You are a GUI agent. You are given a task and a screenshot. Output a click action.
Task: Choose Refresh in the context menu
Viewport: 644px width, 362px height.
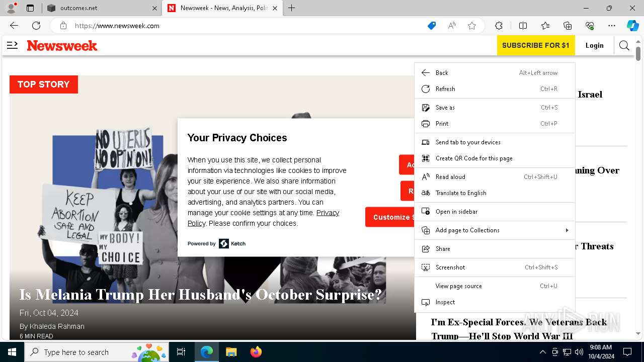point(495,89)
